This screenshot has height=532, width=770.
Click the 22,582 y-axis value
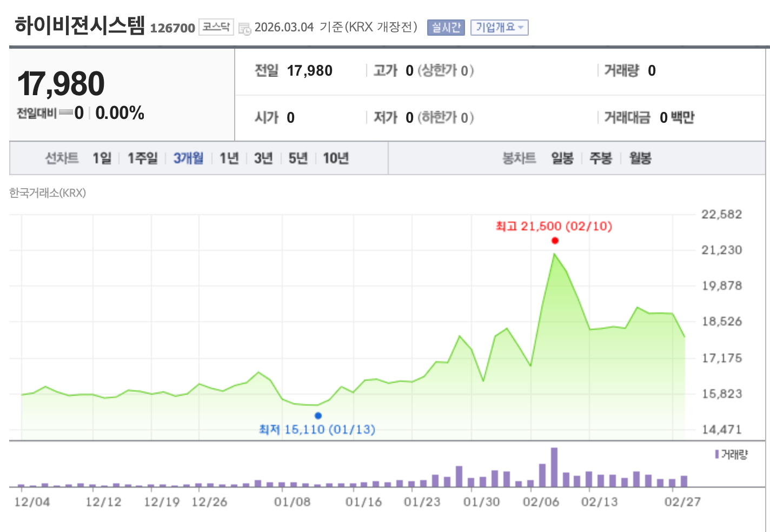tap(722, 214)
